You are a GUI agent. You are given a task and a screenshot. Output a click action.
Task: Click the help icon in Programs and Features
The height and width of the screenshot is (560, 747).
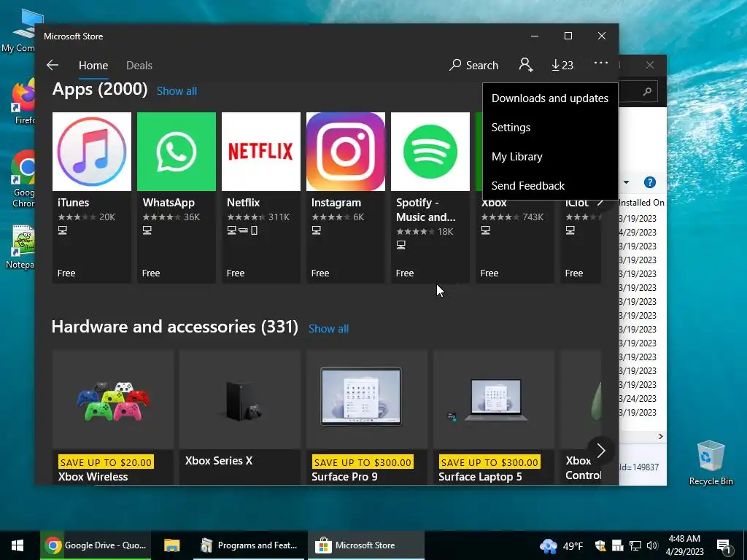pyautogui.click(x=650, y=182)
